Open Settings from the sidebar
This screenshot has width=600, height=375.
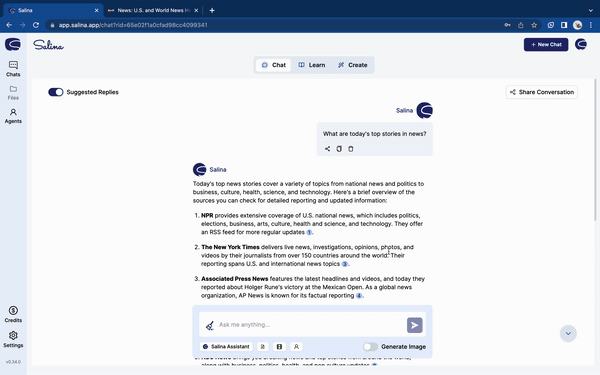point(13,339)
